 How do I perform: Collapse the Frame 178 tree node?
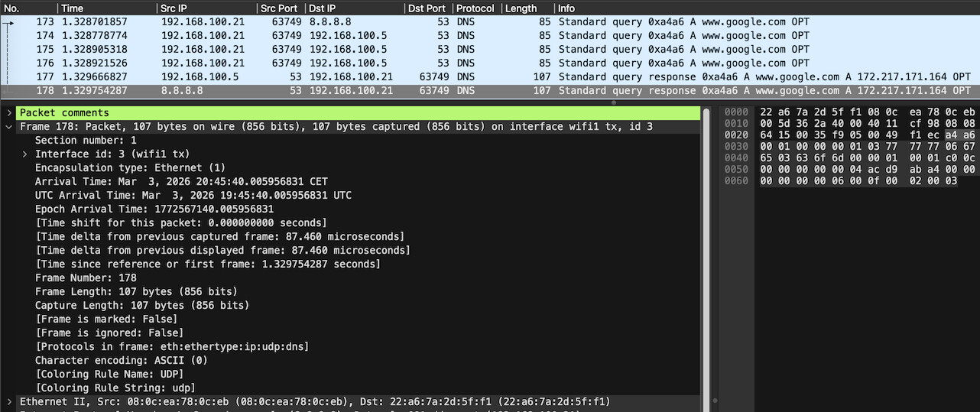(8, 127)
